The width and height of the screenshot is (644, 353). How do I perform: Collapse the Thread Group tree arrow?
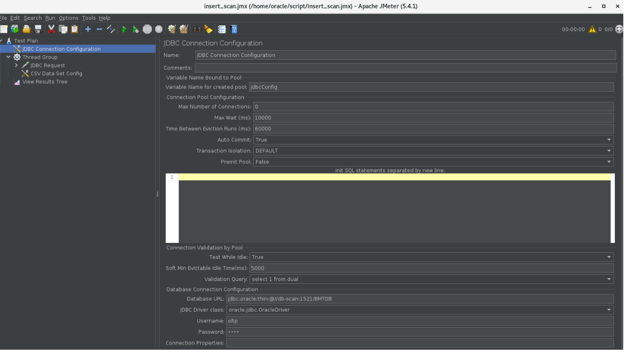coord(8,57)
